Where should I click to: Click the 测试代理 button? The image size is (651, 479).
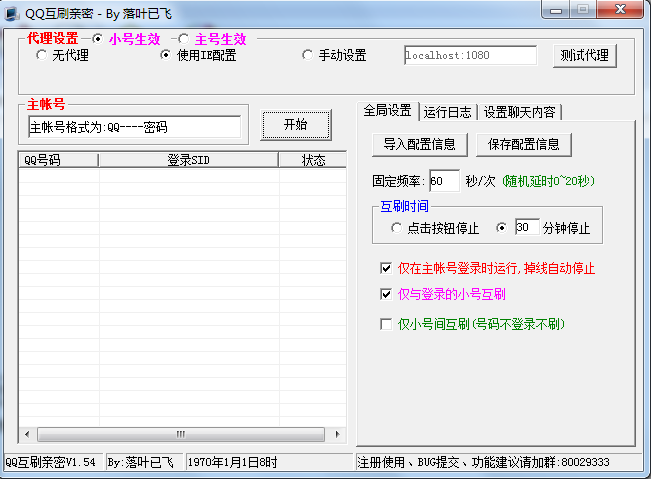point(585,55)
